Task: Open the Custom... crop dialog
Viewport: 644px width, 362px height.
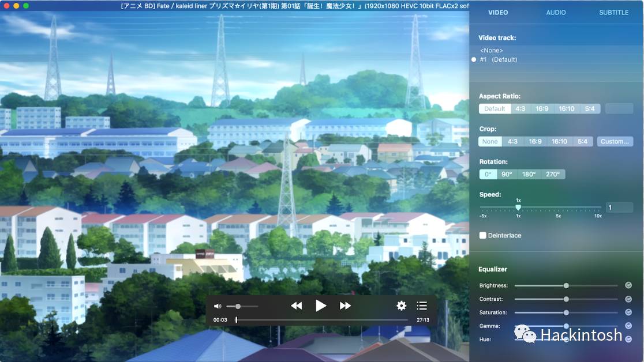Action: tap(615, 141)
